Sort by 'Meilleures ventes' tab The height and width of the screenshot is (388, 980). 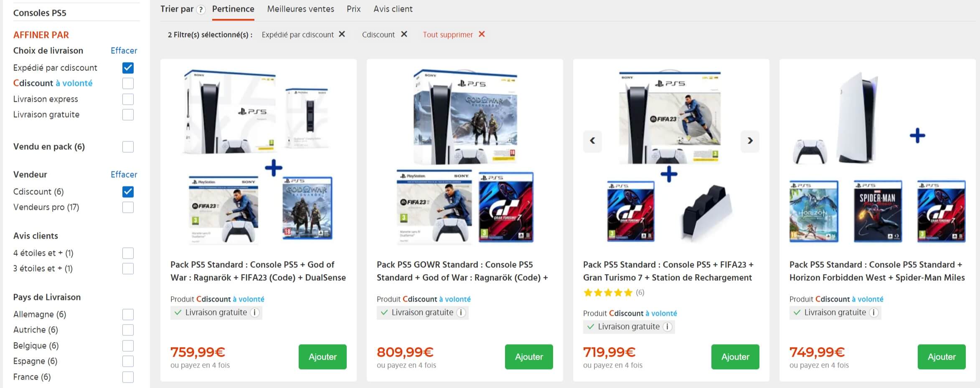300,9
